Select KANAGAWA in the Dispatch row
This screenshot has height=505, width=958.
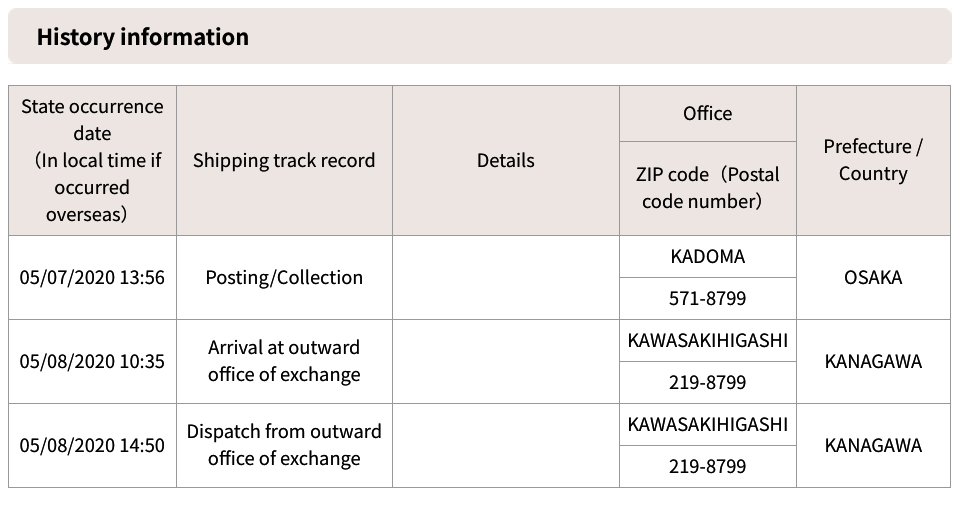pos(873,445)
